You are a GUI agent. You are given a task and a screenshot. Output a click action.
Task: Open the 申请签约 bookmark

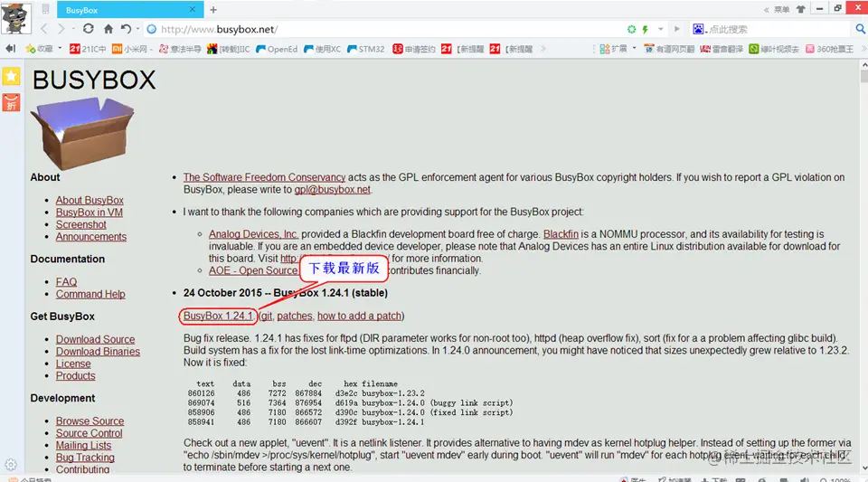point(414,49)
